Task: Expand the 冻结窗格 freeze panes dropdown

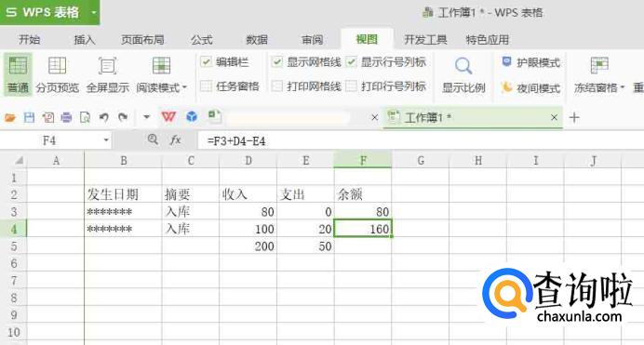Action: [x=623, y=87]
